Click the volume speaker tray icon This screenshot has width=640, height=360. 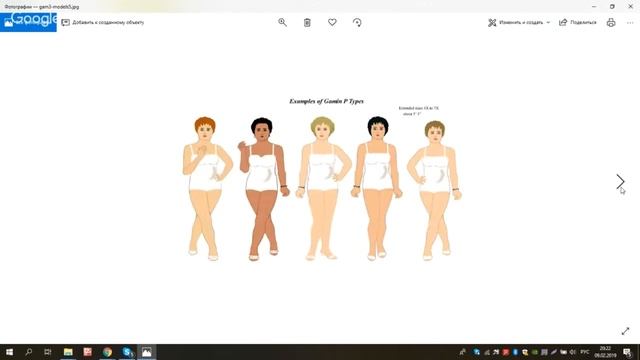pyautogui.click(x=573, y=352)
